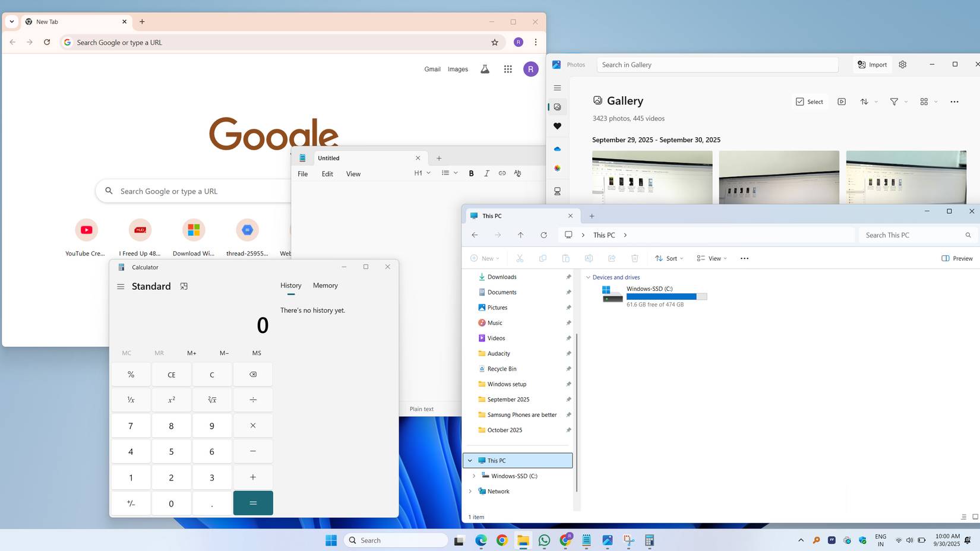Open the heading level dropdown in Notepad

click(422, 173)
